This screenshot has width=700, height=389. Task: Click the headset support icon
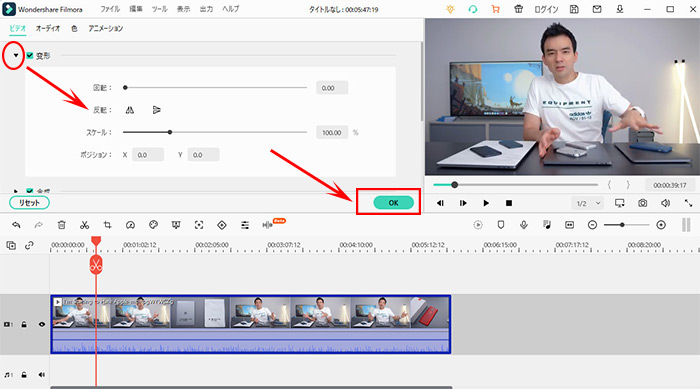pos(473,9)
